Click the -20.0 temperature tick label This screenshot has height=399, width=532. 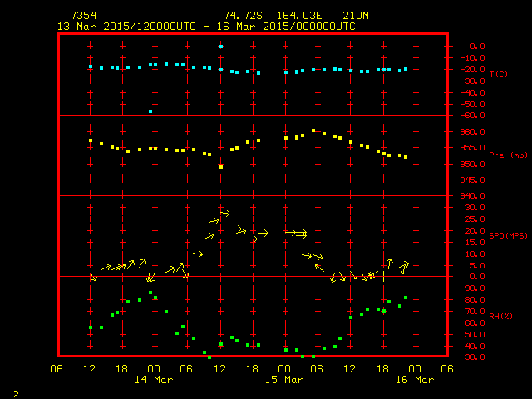pos(473,70)
